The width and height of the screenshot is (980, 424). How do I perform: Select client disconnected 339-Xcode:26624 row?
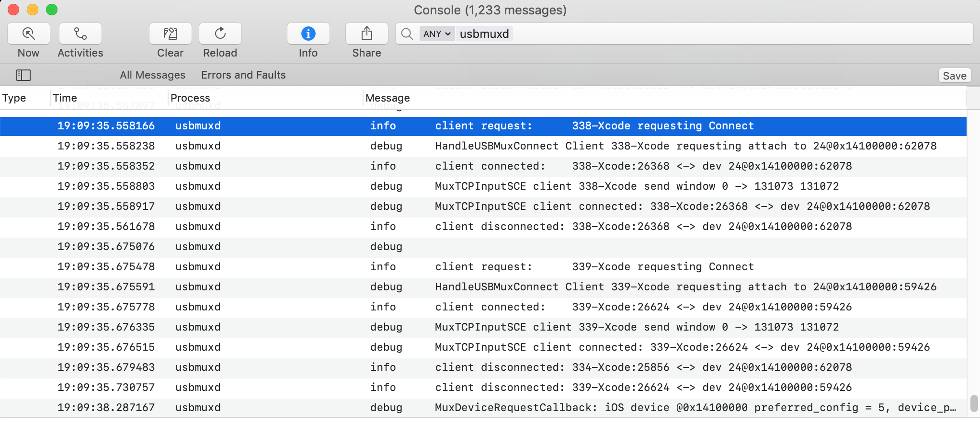(x=483, y=388)
